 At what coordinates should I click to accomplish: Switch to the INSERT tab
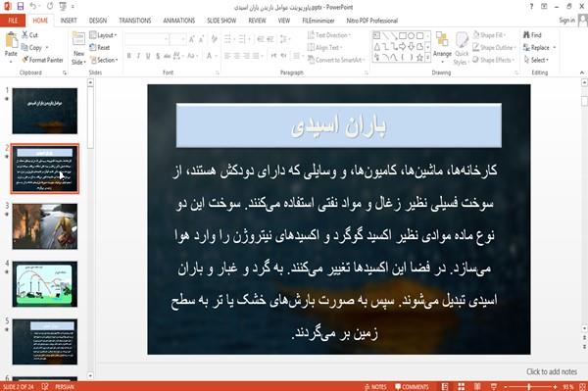(x=69, y=21)
